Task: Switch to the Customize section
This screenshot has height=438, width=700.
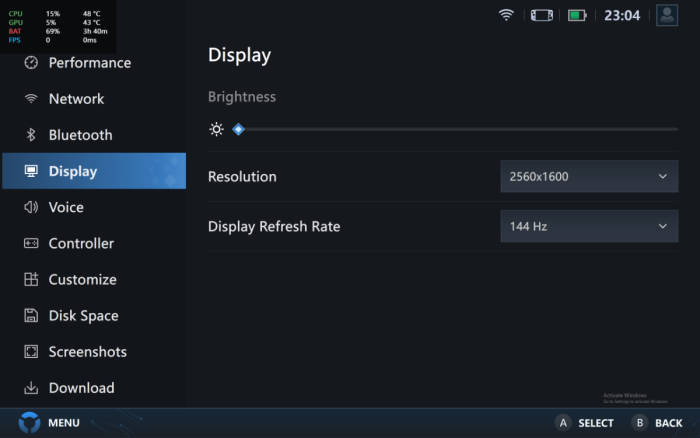Action: click(82, 280)
